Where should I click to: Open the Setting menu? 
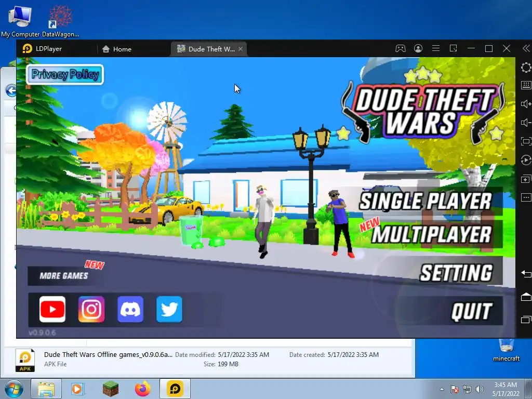coord(456,273)
